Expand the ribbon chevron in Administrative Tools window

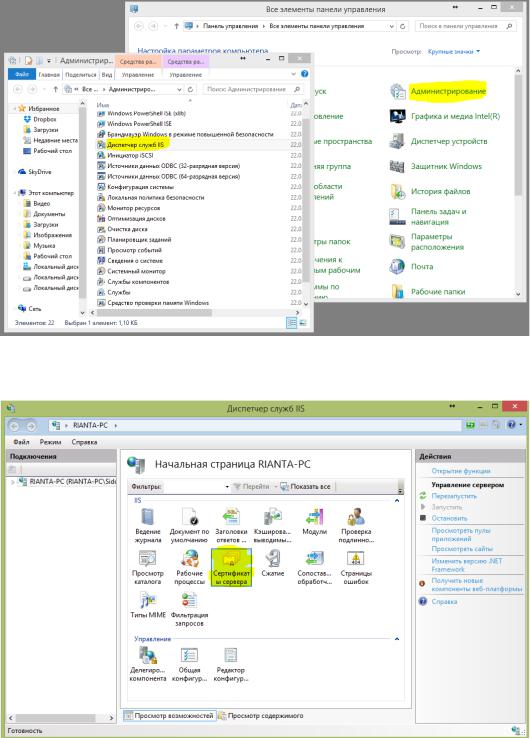click(x=294, y=74)
